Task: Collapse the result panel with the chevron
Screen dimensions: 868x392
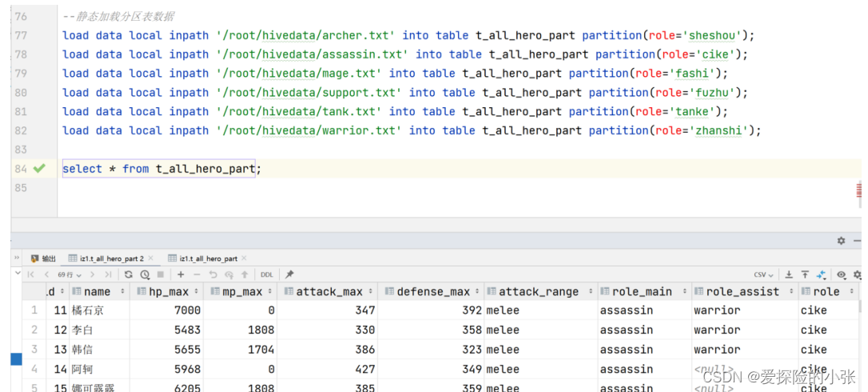Action: 17,274
